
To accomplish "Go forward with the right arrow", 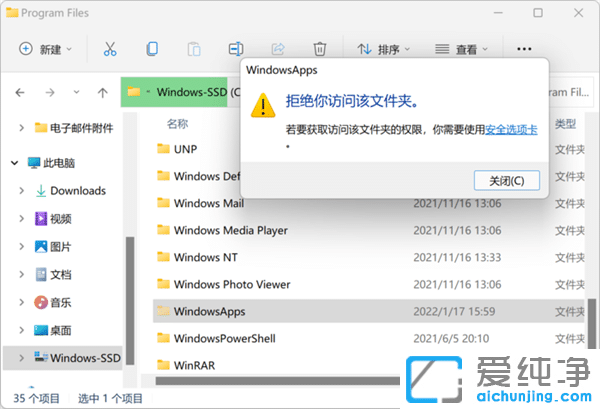I will [x=50, y=93].
